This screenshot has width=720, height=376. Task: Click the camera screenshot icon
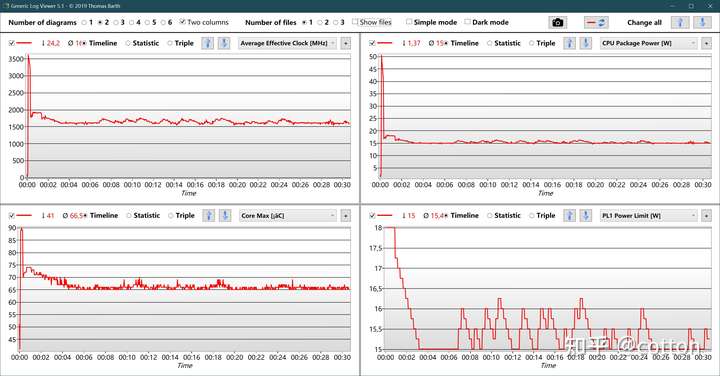[x=557, y=22]
